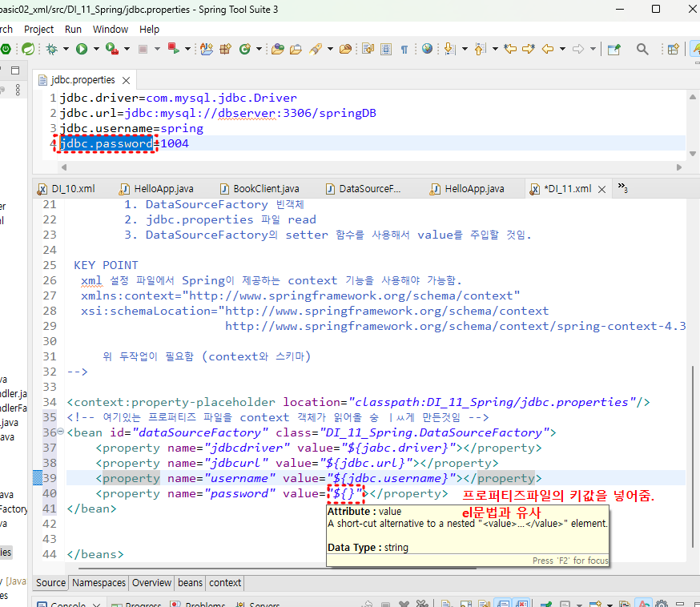Click the Back navigation arrow
The image size is (700, 607).
coord(548,49)
